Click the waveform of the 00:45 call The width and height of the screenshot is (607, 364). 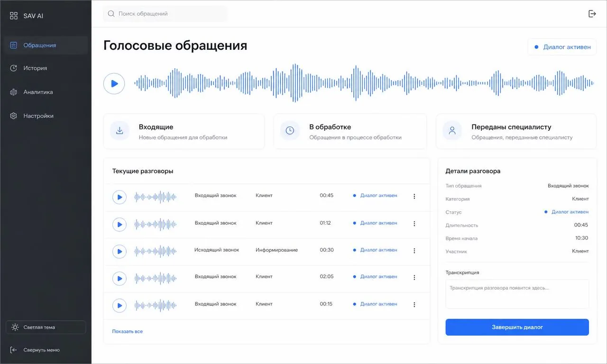(156, 197)
